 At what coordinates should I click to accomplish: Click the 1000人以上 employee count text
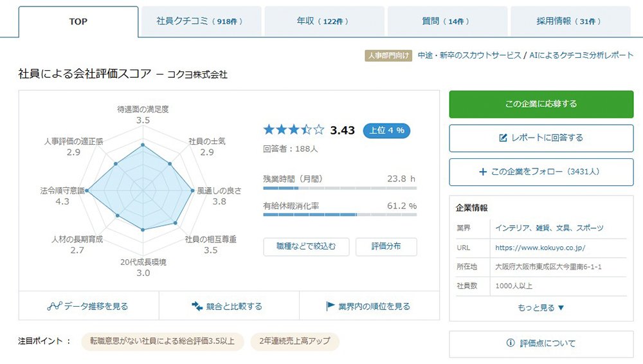click(x=514, y=286)
